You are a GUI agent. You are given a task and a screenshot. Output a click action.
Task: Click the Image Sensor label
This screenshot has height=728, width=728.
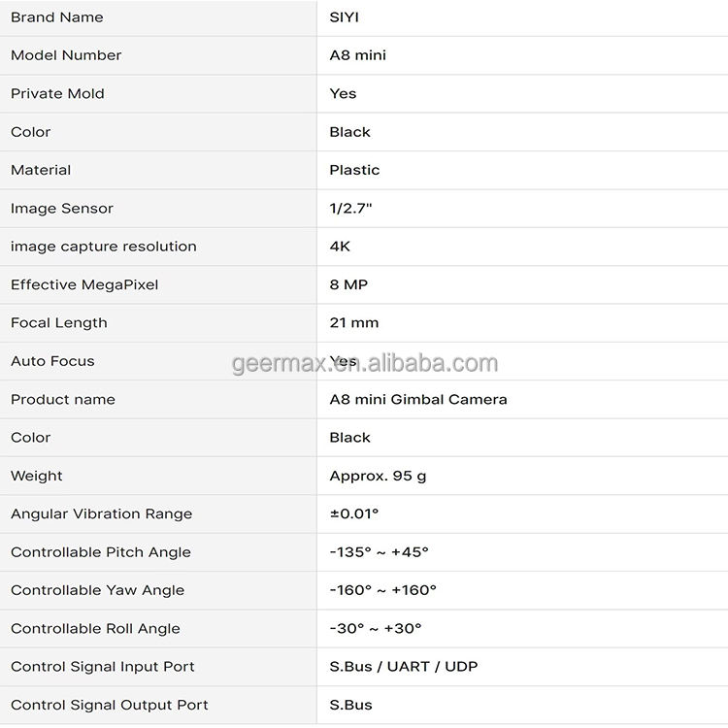pos(62,209)
